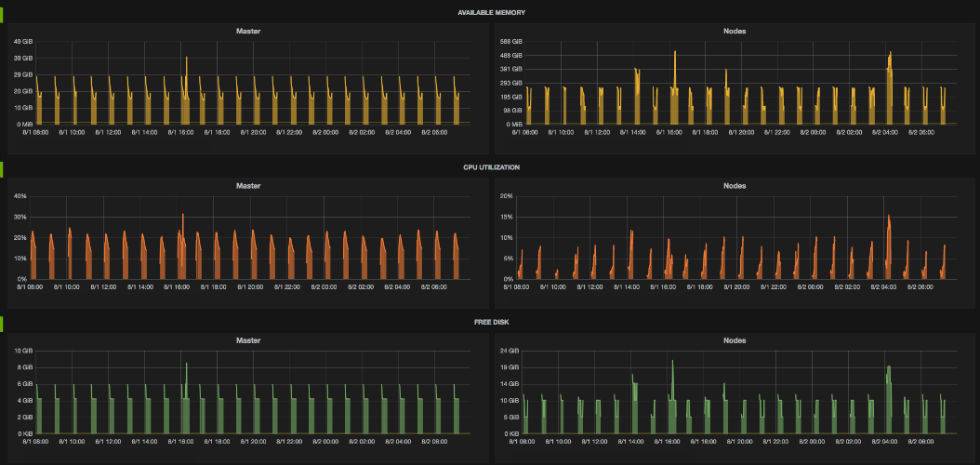Open Master panel title menu in Free Disk
This screenshot has height=465, width=980.
pos(248,340)
